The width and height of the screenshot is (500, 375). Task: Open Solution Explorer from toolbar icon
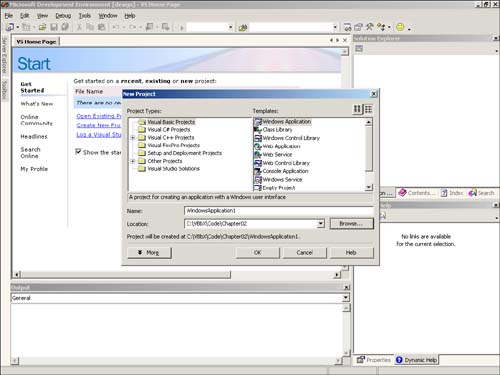[347, 27]
